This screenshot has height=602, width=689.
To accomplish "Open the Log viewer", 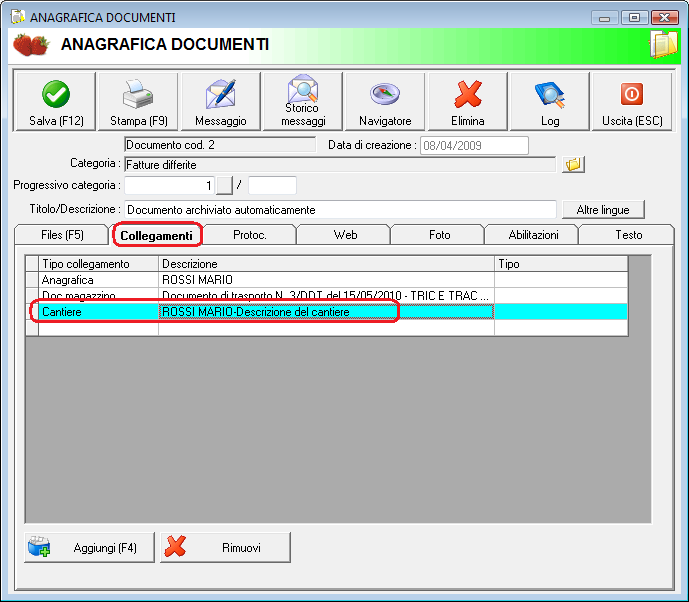I will click(x=550, y=102).
